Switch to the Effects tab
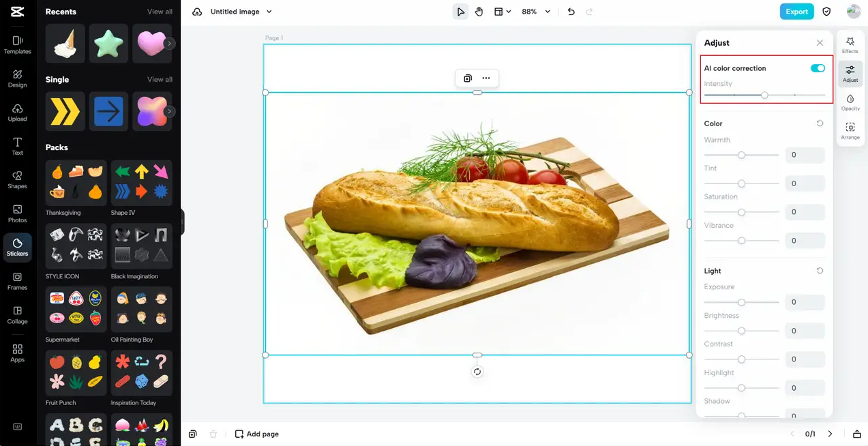868x446 pixels. click(x=850, y=45)
